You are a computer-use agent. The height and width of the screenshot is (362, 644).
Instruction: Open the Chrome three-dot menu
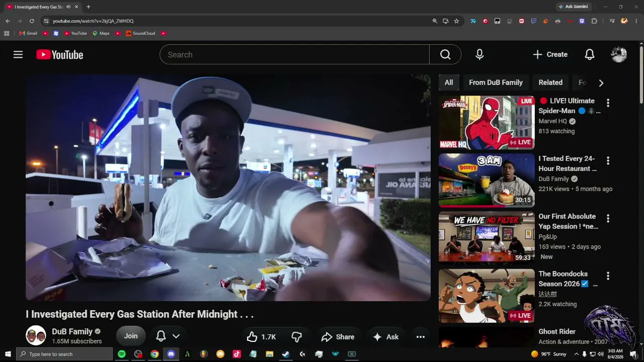coord(636,21)
